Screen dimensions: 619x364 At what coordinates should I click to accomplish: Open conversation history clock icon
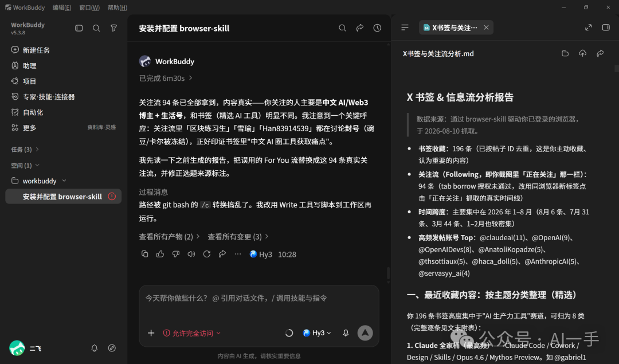pyautogui.click(x=377, y=28)
